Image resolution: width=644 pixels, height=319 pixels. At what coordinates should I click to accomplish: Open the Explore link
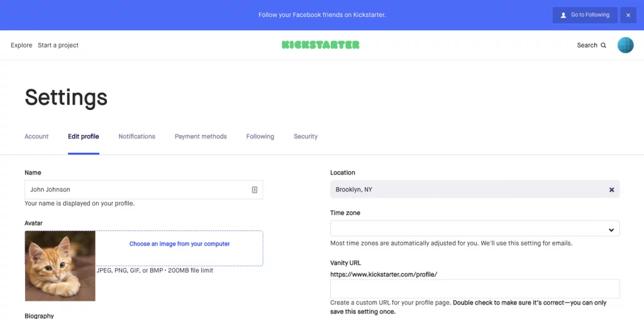point(21,45)
